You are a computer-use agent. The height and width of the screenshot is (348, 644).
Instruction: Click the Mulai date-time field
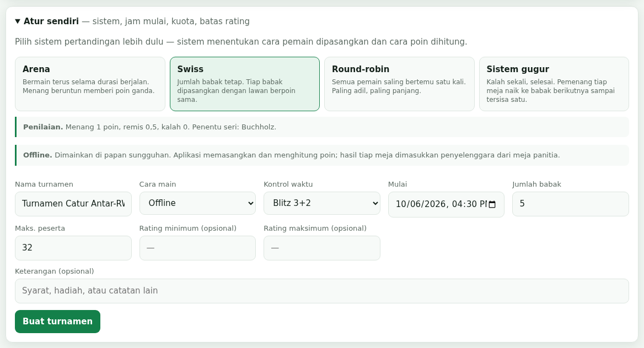[446, 204]
